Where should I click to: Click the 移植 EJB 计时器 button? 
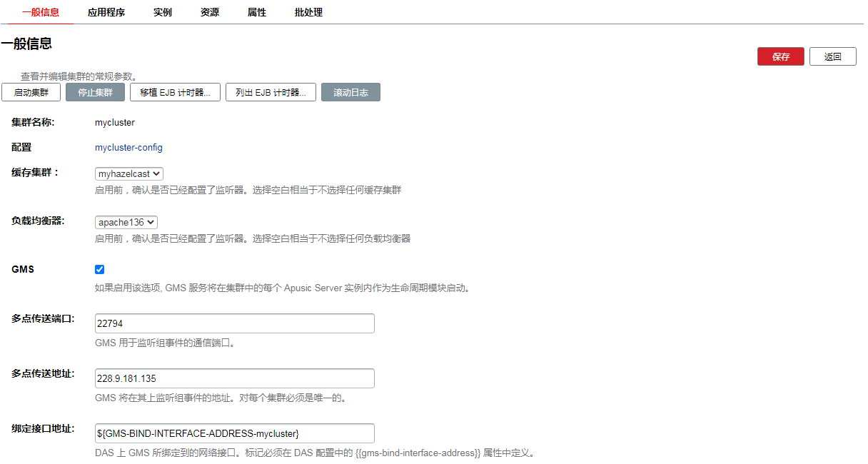pos(176,92)
